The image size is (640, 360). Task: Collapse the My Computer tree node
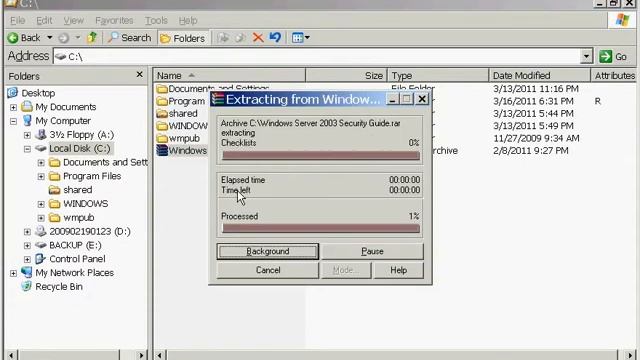pyautogui.click(x=13, y=121)
